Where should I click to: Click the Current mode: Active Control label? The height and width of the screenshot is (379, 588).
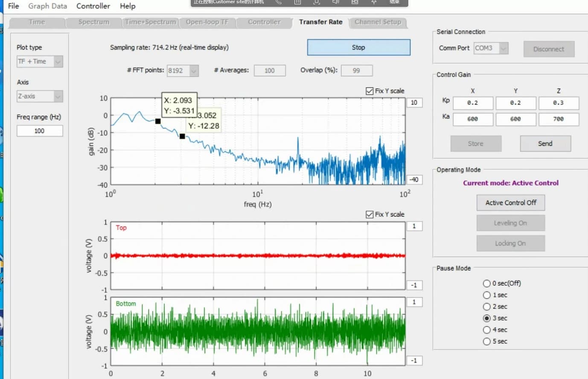click(x=511, y=183)
